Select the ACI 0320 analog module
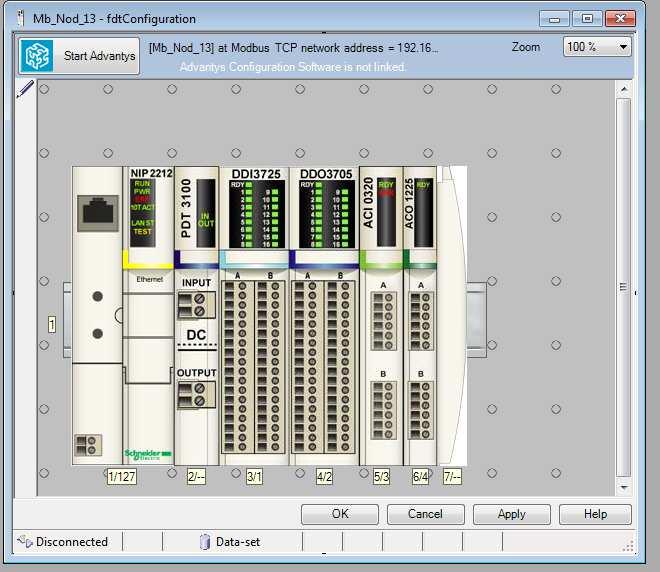Screen dimensions: 660x572 (381, 316)
